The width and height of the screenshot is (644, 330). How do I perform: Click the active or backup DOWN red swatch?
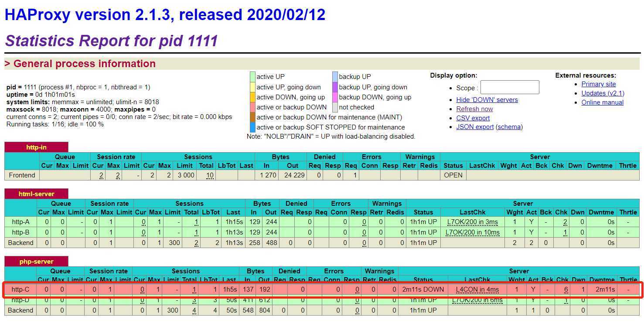point(252,107)
